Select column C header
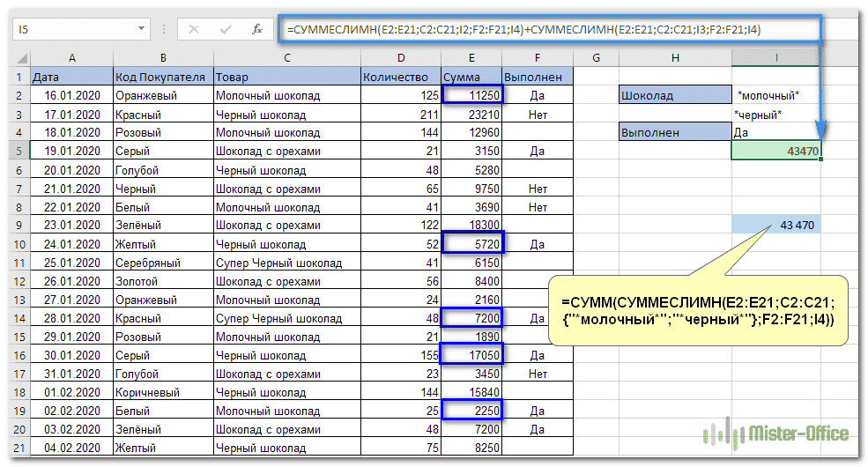868x467 pixels. coord(287,58)
